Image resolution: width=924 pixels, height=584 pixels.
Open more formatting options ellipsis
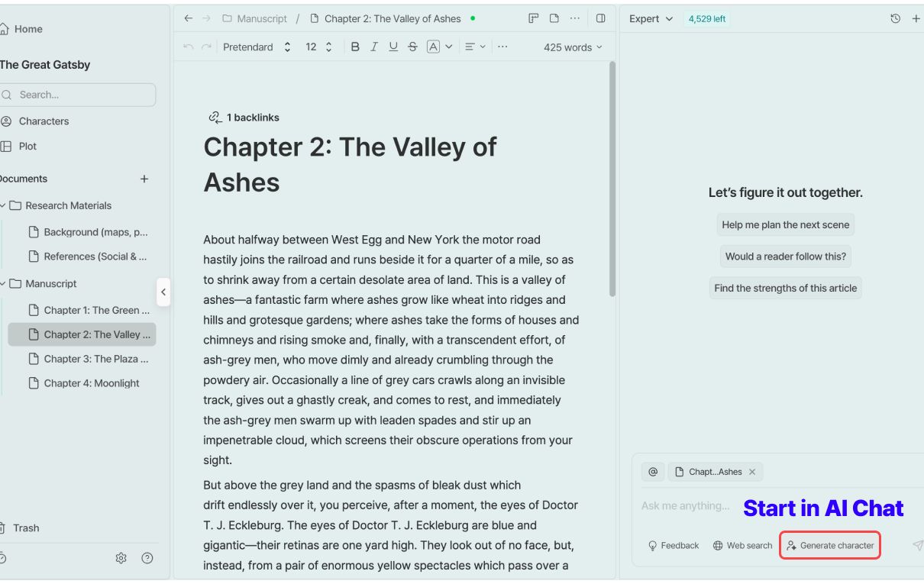click(x=502, y=47)
